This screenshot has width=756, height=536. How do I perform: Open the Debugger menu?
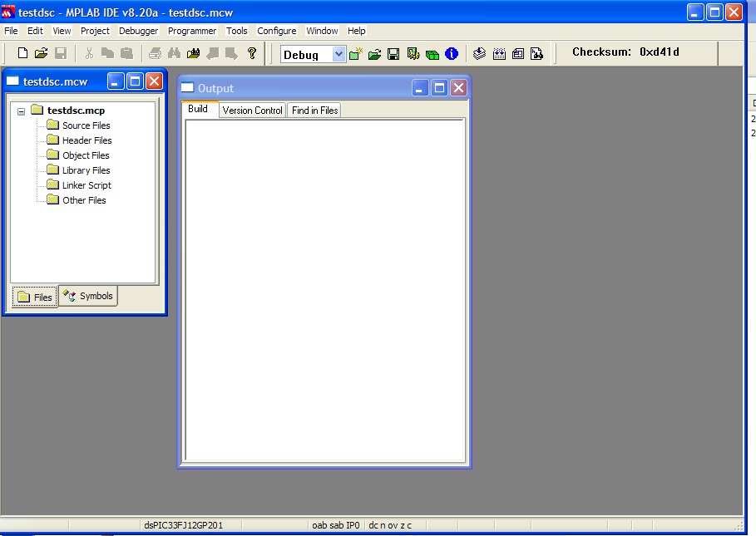138,31
